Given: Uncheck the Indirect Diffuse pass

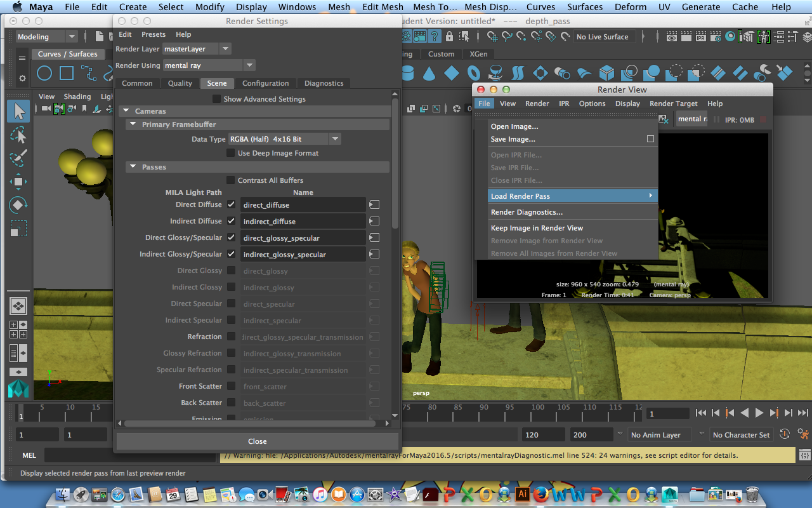Looking at the screenshot, I should [x=232, y=221].
